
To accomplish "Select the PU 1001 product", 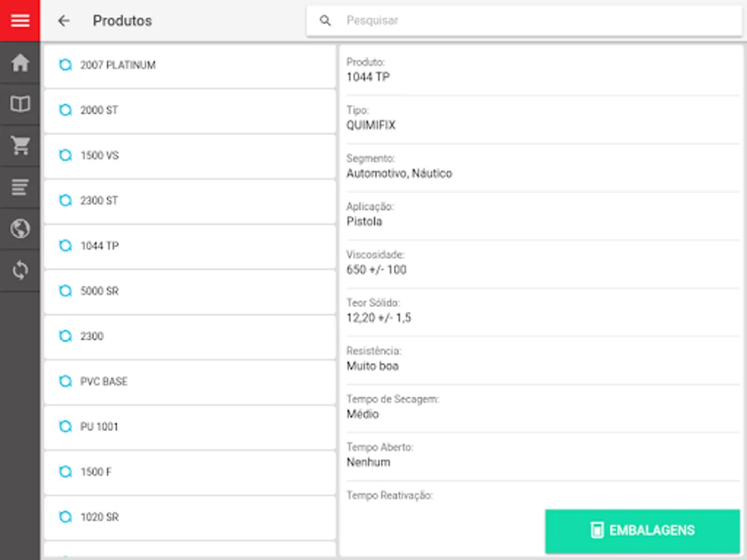I will [189, 427].
